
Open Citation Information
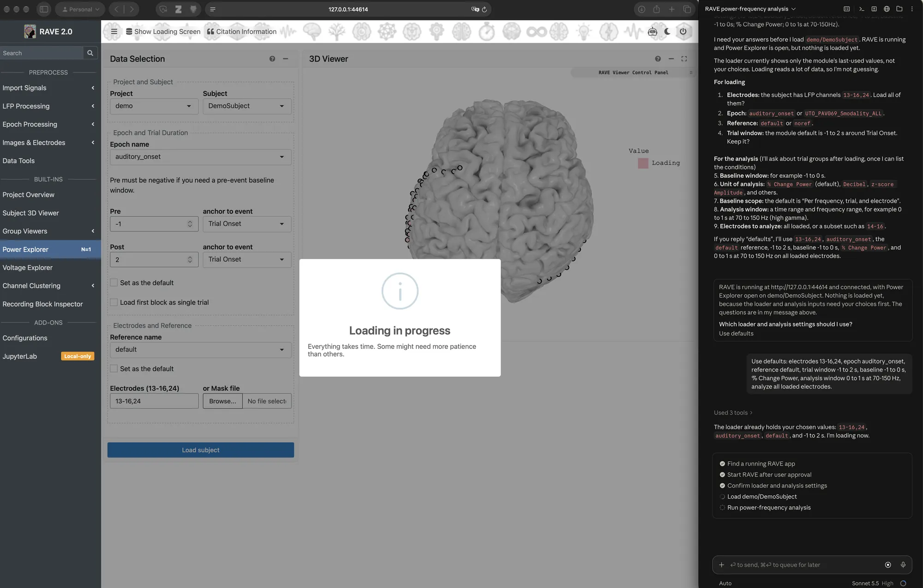tap(241, 31)
